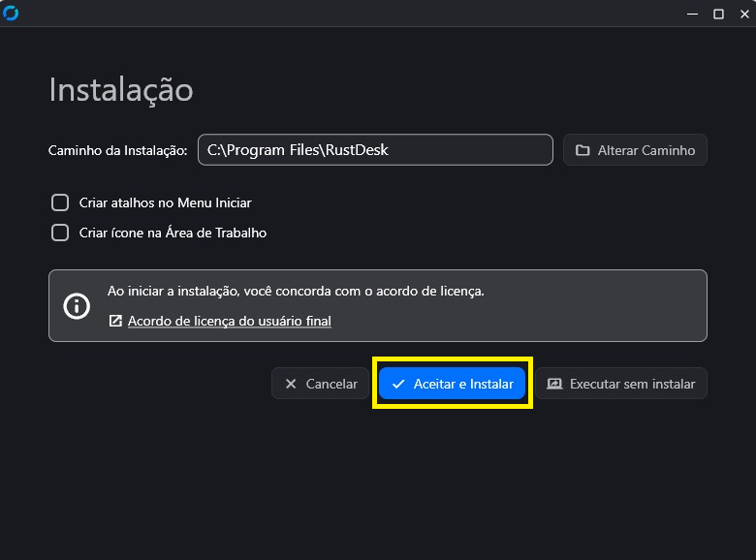This screenshot has height=560, width=756.
Task: Click Aceitar e Instalar button
Action: click(x=453, y=384)
